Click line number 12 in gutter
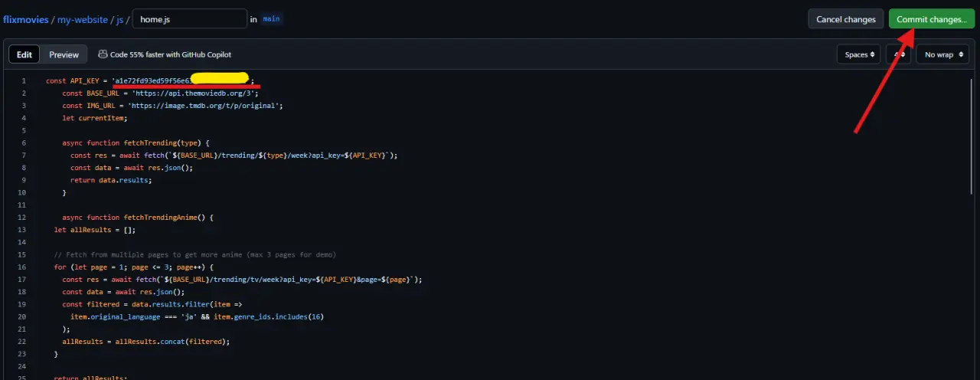 click(22, 217)
